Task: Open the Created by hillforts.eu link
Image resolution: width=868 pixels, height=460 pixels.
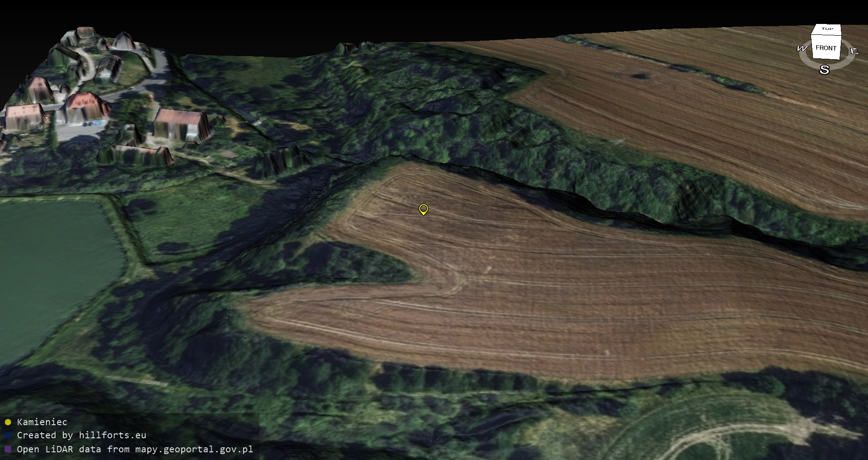Action: tap(81, 436)
